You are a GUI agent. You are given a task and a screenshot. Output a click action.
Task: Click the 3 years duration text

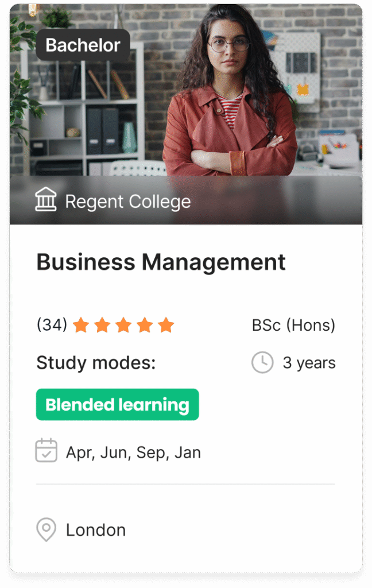[309, 363]
